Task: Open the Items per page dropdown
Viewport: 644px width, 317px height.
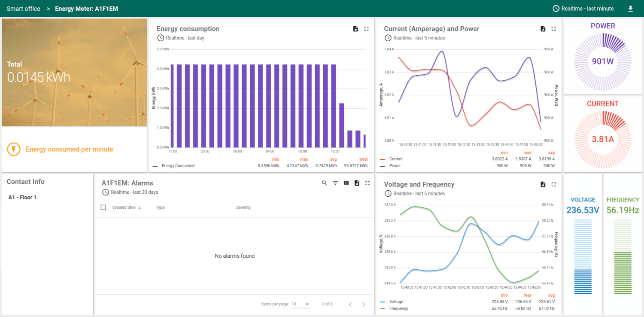Action: [301, 304]
